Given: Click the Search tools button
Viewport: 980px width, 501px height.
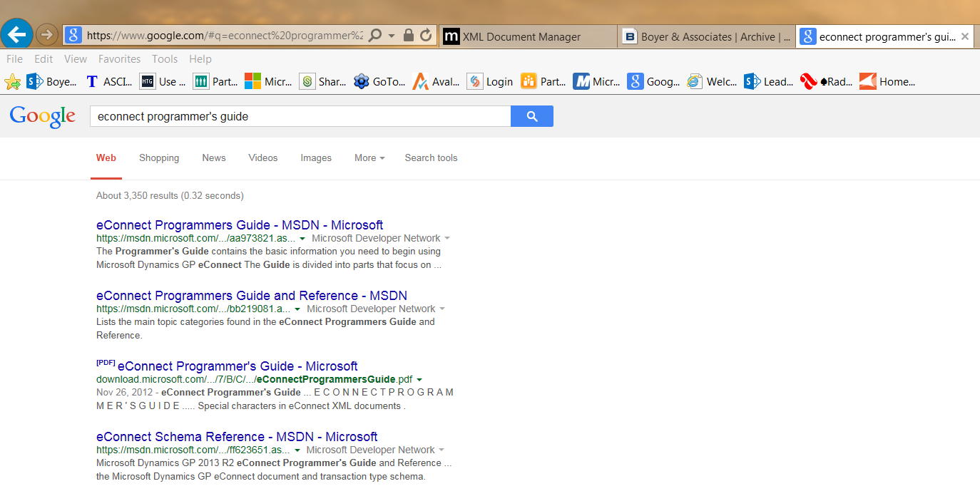Looking at the screenshot, I should (431, 158).
